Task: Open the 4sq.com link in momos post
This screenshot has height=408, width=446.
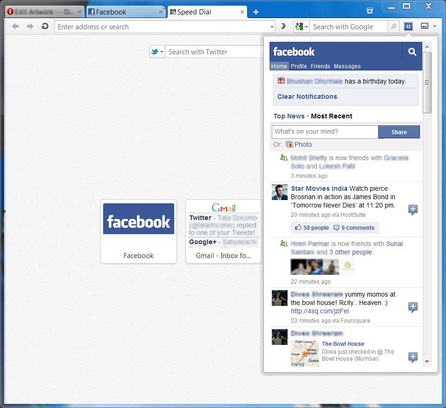Action: (x=320, y=311)
